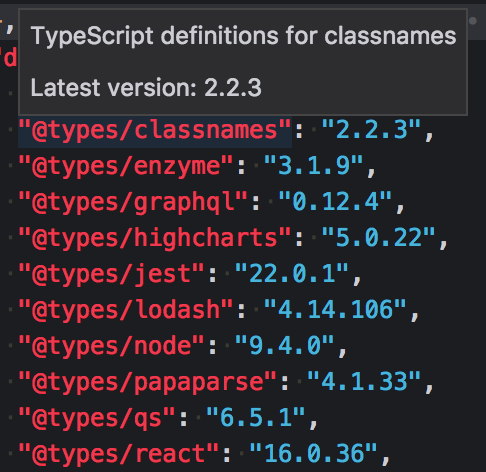Click the "3.1.9" enzyme version value
The height and width of the screenshot is (472, 486).
(x=313, y=166)
